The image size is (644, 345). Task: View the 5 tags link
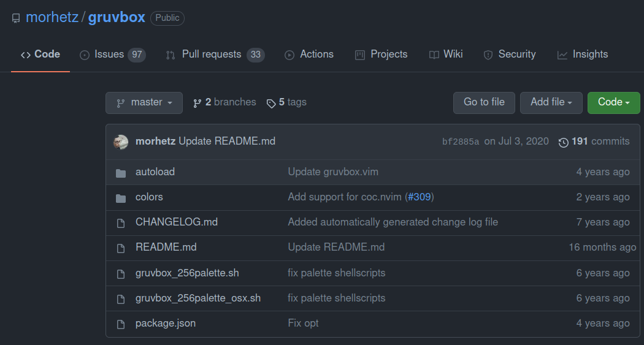coord(286,102)
